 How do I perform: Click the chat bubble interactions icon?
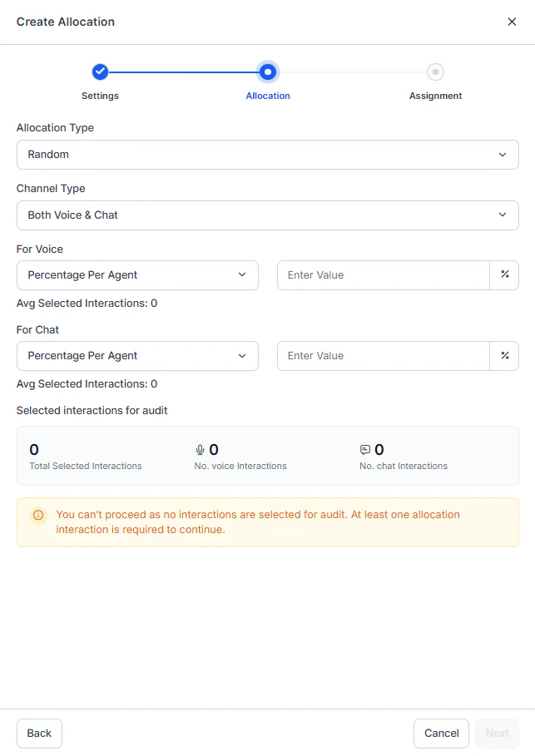364,450
